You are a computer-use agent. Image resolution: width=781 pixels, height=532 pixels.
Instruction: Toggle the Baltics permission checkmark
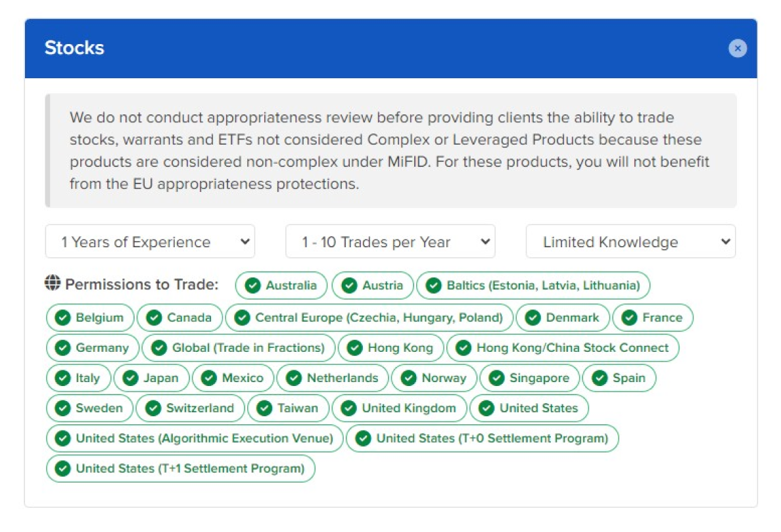[433, 285]
